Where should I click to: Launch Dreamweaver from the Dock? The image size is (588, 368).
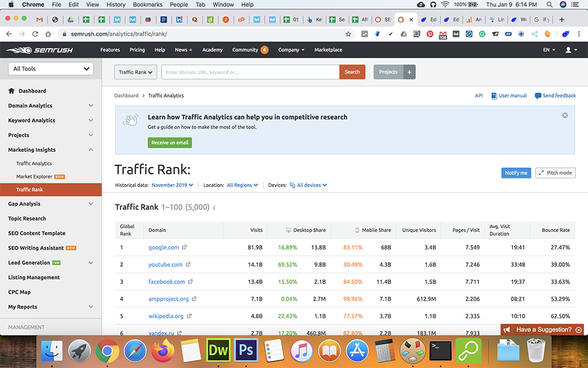tap(218, 351)
